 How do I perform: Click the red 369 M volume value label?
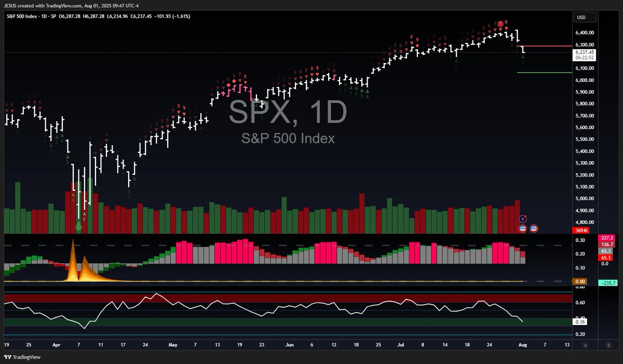pos(583,230)
